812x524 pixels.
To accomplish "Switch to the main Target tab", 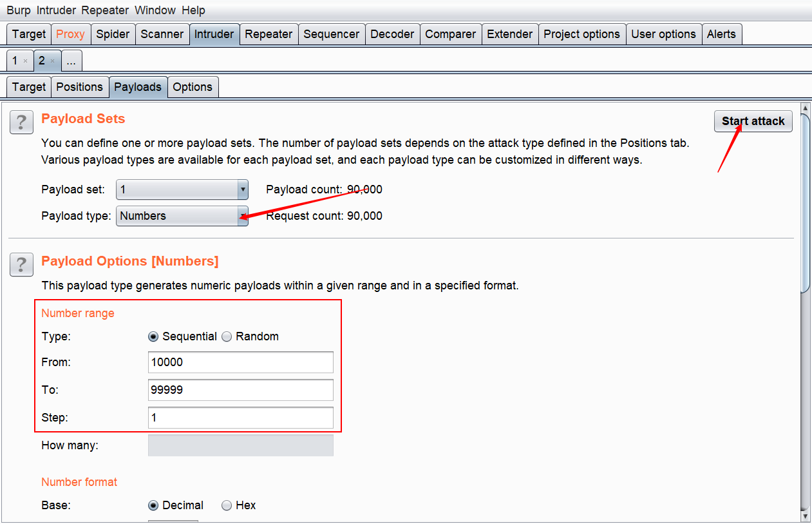I will point(29,34).
